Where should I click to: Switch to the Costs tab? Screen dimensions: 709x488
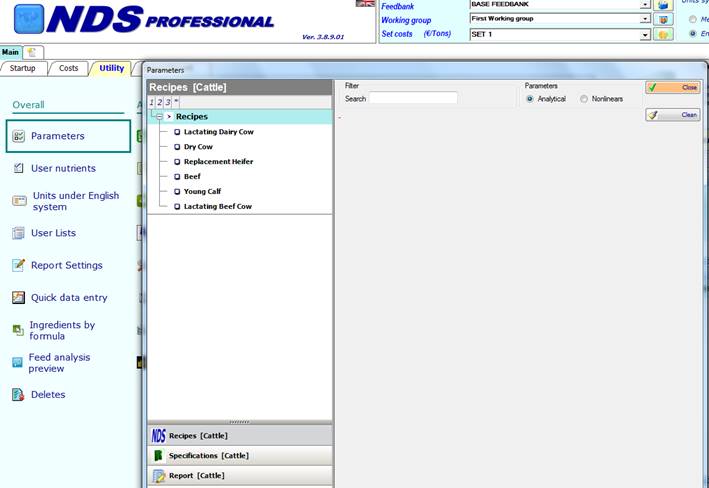68,68
